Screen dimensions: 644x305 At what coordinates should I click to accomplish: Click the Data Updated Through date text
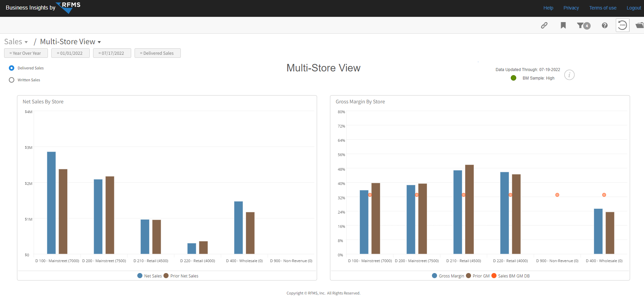point(528,70)
